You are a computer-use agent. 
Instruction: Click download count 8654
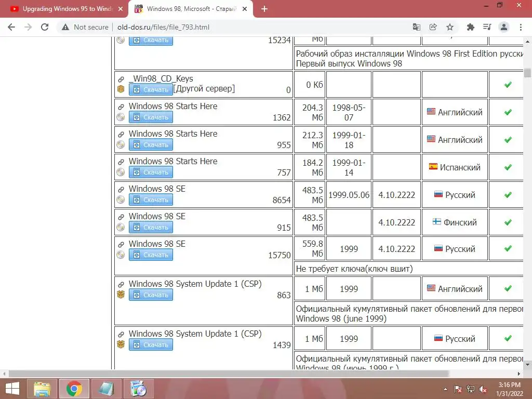[x=282, y=200]
